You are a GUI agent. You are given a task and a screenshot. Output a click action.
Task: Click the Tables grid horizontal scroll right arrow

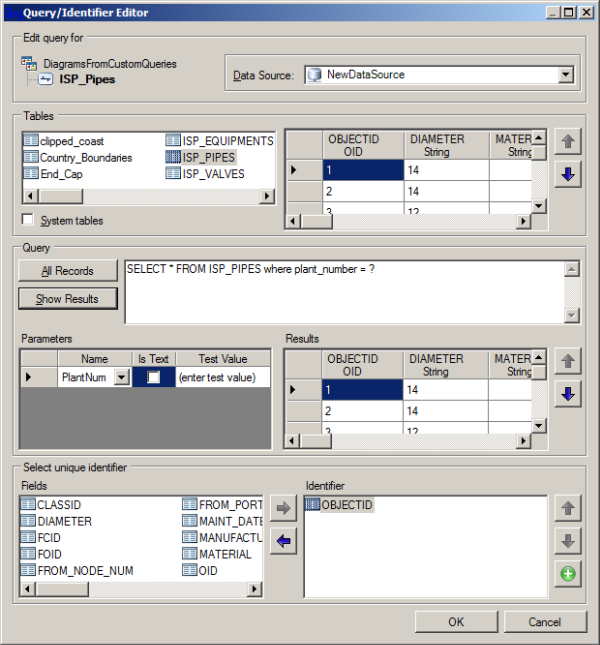click(x=523, y=221)
